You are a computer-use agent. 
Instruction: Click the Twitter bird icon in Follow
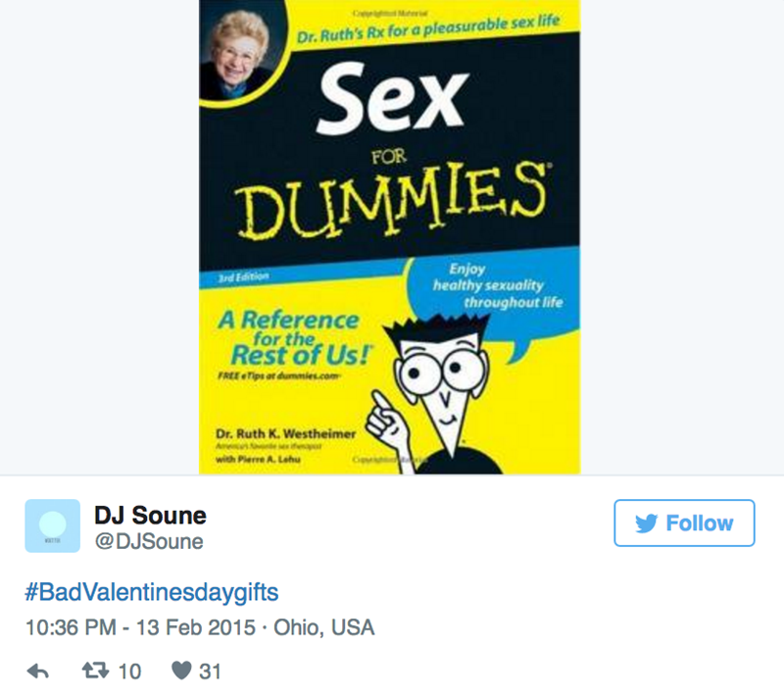[x=645, y=523]
